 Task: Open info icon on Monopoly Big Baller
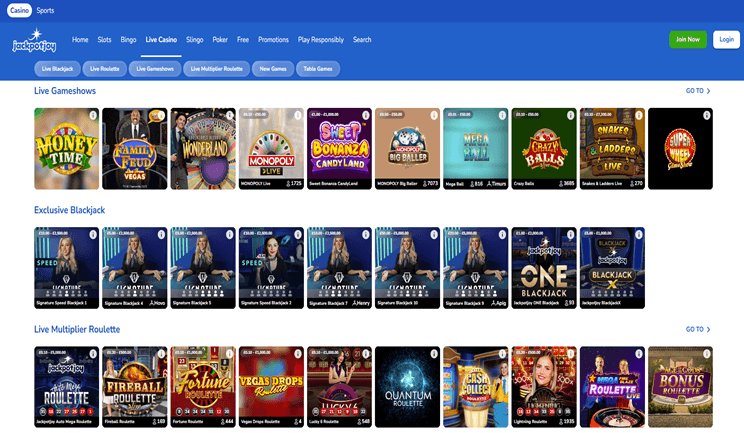tap(434, 115)
